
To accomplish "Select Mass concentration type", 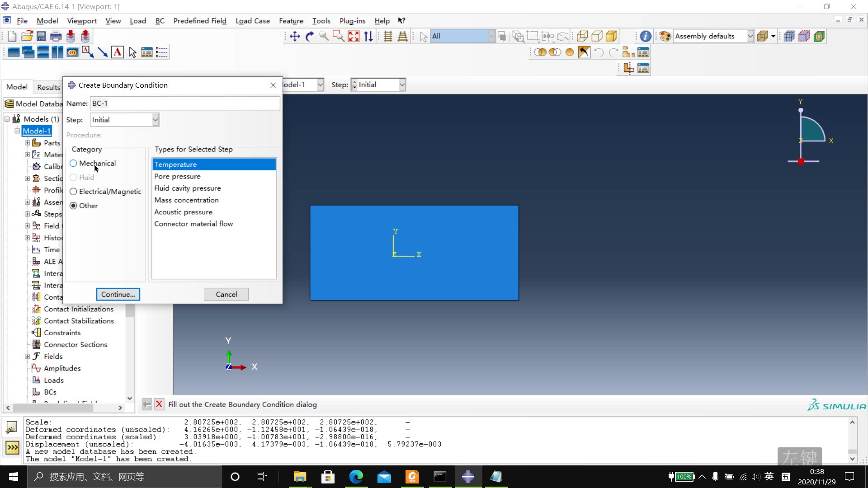I will point(214,200).
